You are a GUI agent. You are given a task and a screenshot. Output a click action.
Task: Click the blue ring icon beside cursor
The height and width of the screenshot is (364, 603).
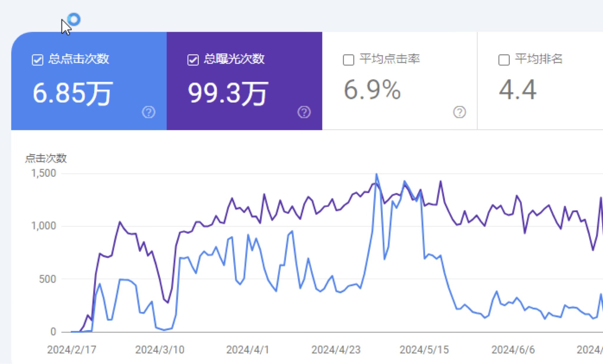click(74, 19)
